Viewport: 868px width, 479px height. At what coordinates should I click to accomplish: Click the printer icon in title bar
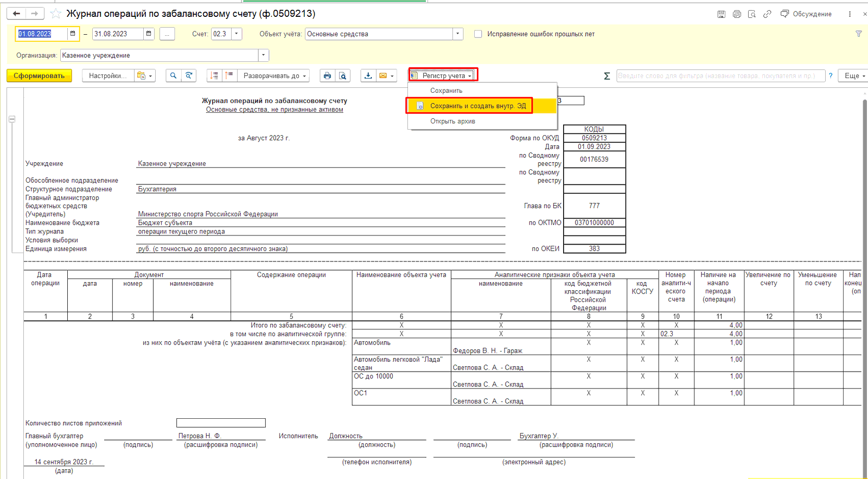[x=736, y=14]
